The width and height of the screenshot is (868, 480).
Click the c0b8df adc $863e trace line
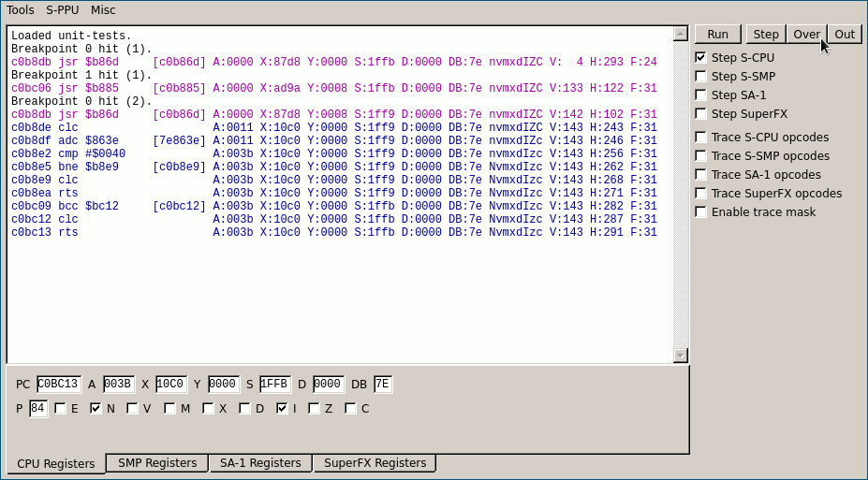tap(333, 140)
